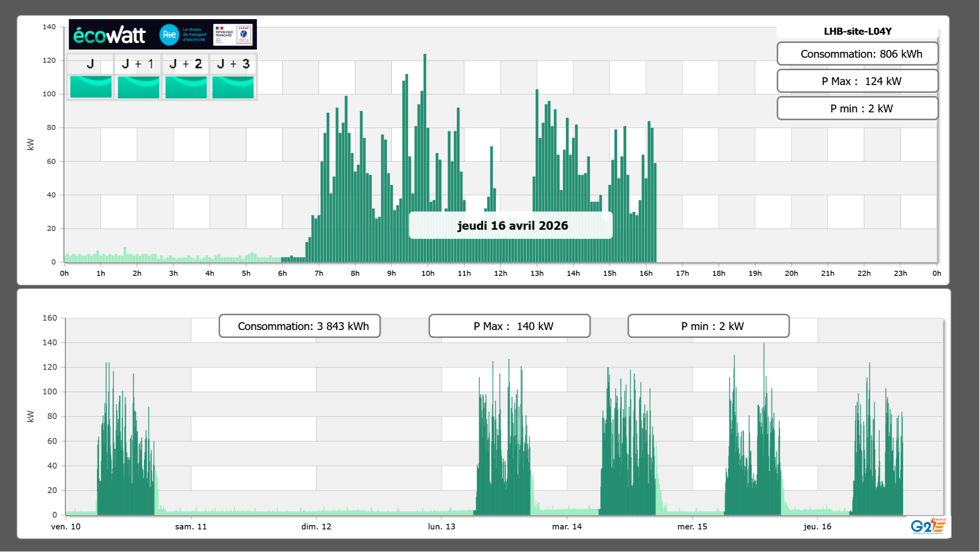The height and width of the screenshot is (552, 980).
Task: Click the P Max : 140 kW box
Action: click(509, 326)
